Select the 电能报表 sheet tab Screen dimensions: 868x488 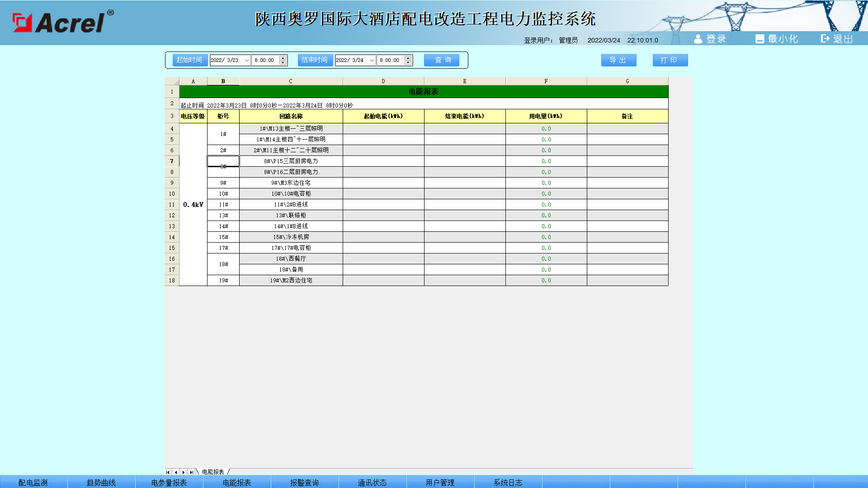tap(213, 472)
